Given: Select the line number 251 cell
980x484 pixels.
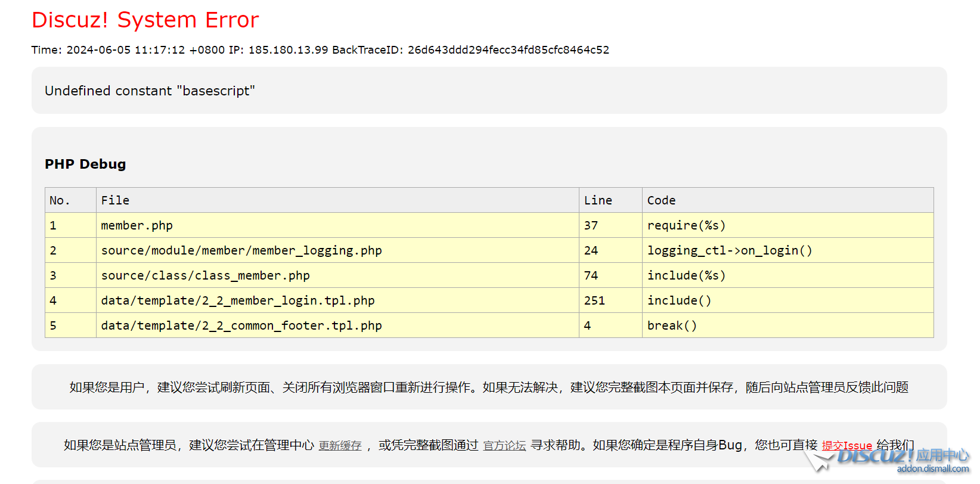Looking at the screenshot, I should [610, 300].
